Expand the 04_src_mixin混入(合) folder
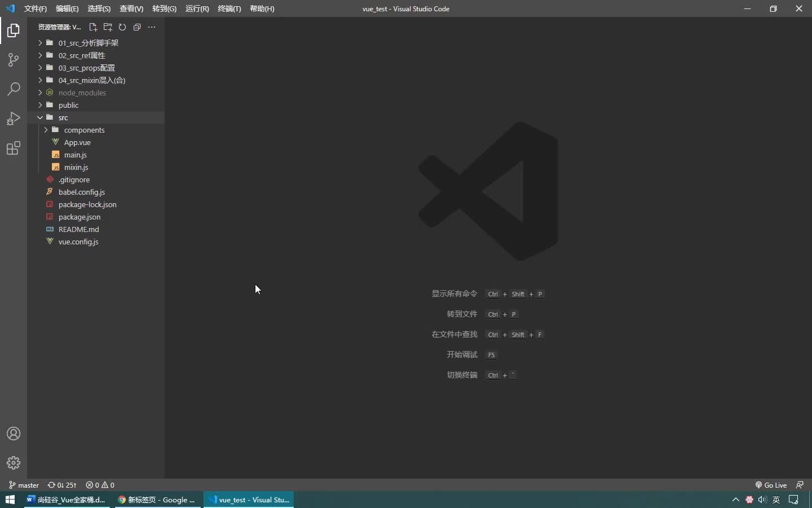Screen dimensions: 812x508 click(96, 80)
